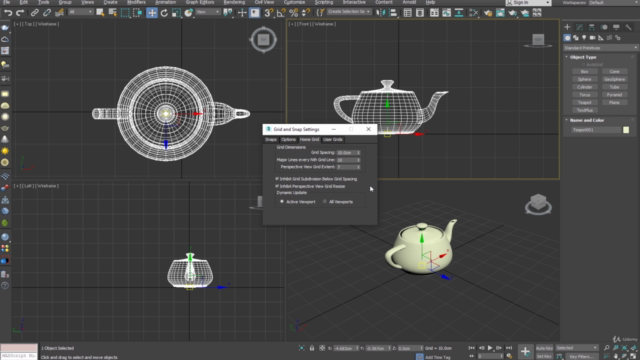
Task: Open the Utilities panel wrench icon
Action: (629, 27)
